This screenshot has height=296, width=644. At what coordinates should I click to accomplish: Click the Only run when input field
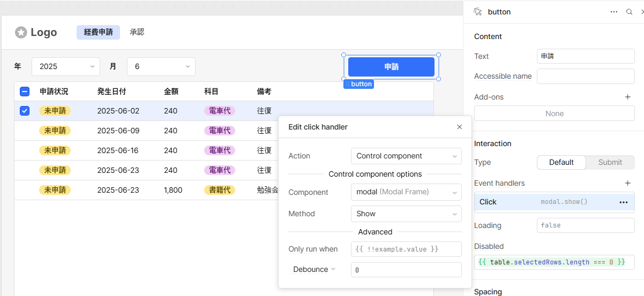click(406, 249)
